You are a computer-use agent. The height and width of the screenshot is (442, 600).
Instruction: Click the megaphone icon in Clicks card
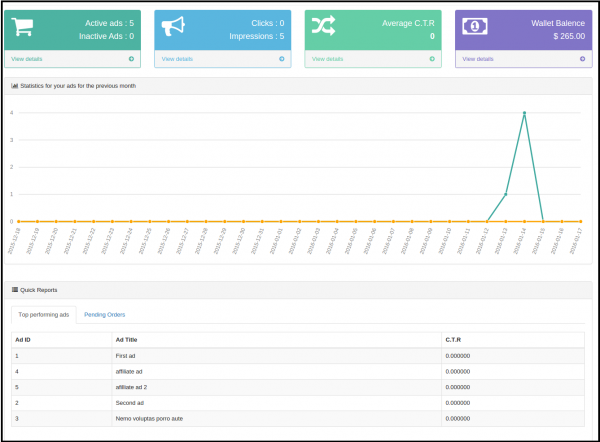[173, 26]
